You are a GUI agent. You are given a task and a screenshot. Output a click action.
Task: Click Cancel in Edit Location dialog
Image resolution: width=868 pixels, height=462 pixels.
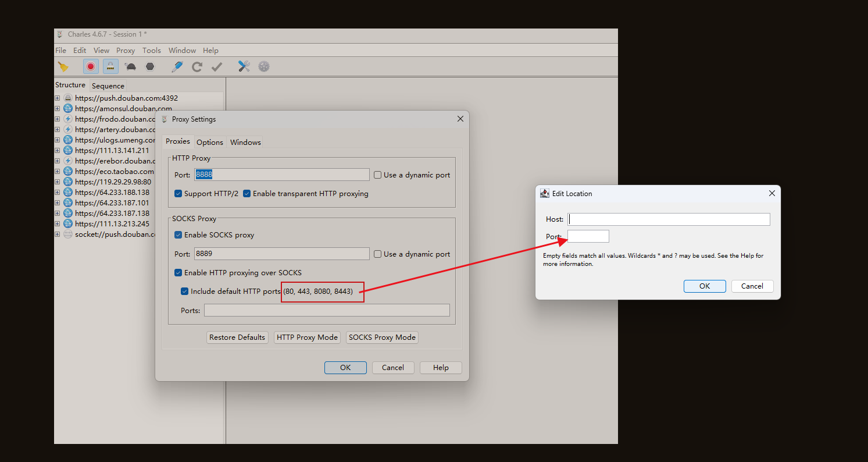pos(752,286)
